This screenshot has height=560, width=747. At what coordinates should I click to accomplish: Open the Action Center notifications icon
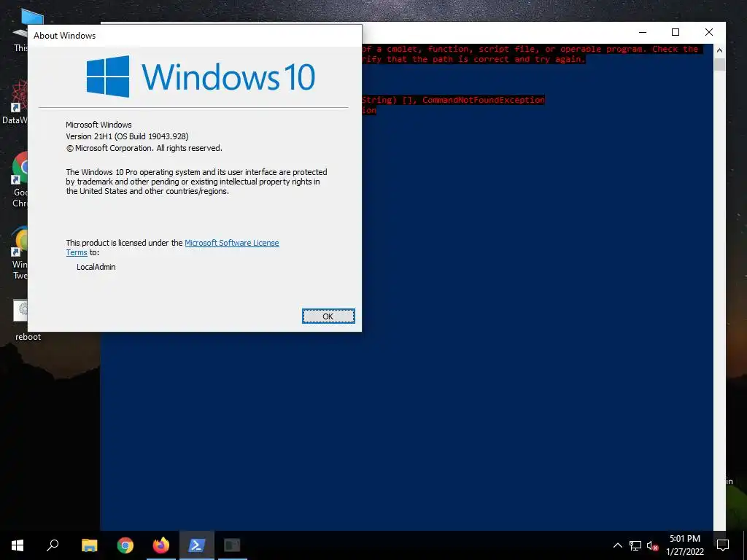[723, 545]
